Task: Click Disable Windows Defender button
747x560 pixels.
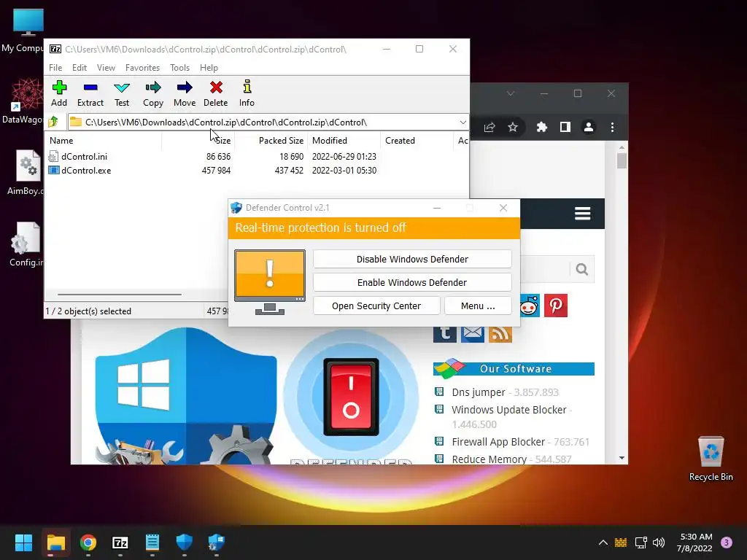Action: [412, 259]
